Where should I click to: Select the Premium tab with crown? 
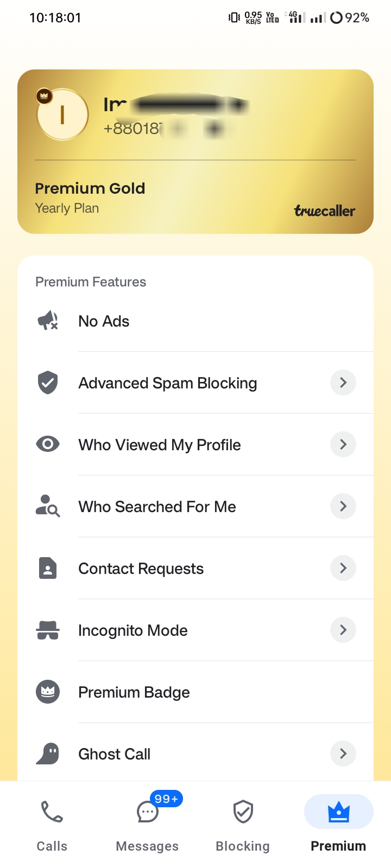pyautogui.click(x=338, y=825)
